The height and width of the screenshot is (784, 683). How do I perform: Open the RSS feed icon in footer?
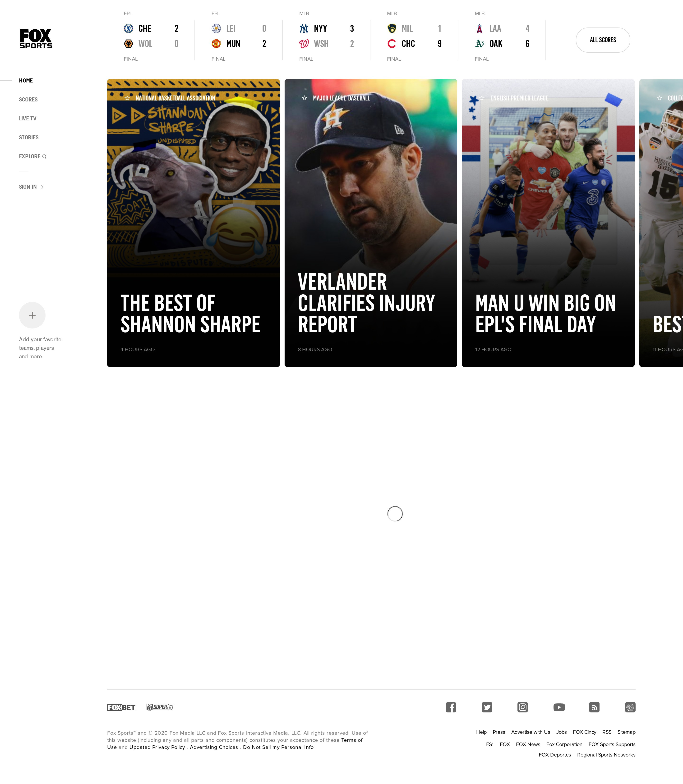tap(594, 707)
